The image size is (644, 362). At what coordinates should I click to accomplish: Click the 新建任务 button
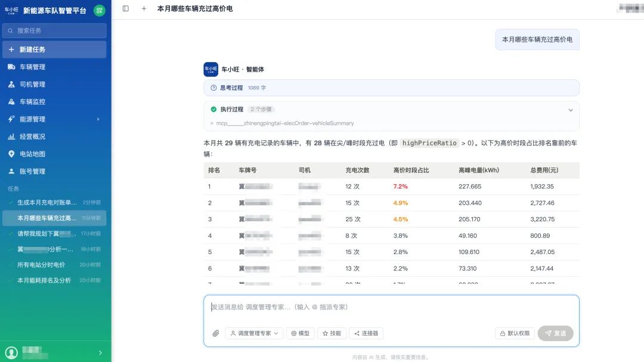tap(54, 49)
